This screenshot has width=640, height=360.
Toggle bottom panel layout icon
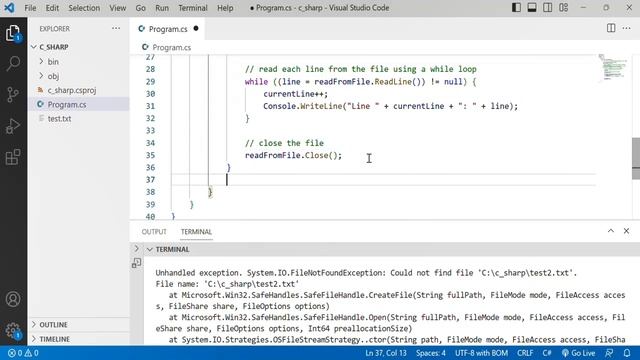(532, 8)
